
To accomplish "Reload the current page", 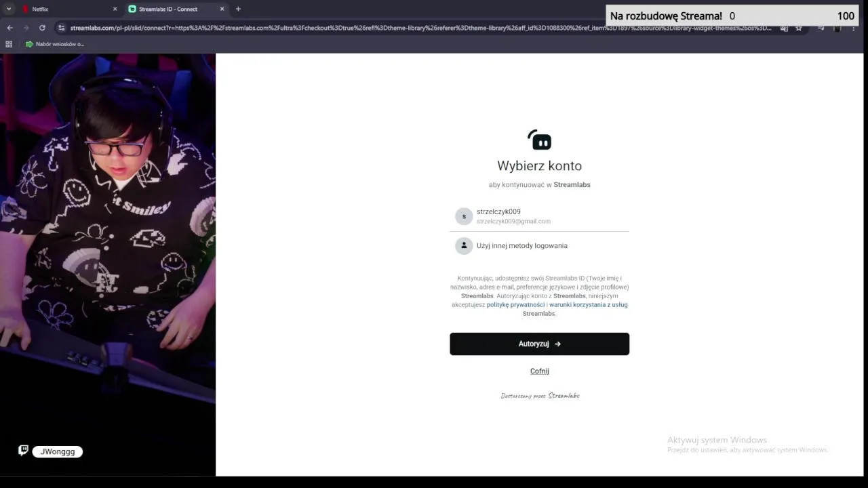I will [x=42, y=28].
